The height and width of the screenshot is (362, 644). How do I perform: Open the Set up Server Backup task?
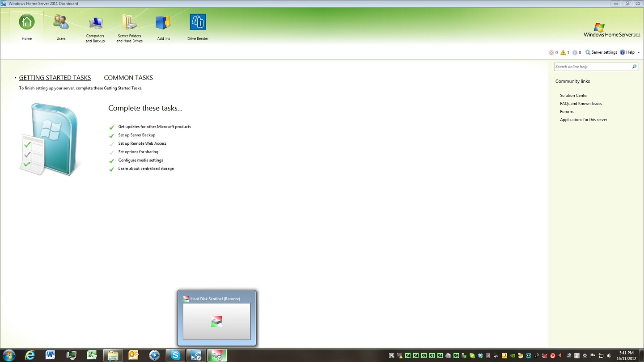(x=137, y=135)
